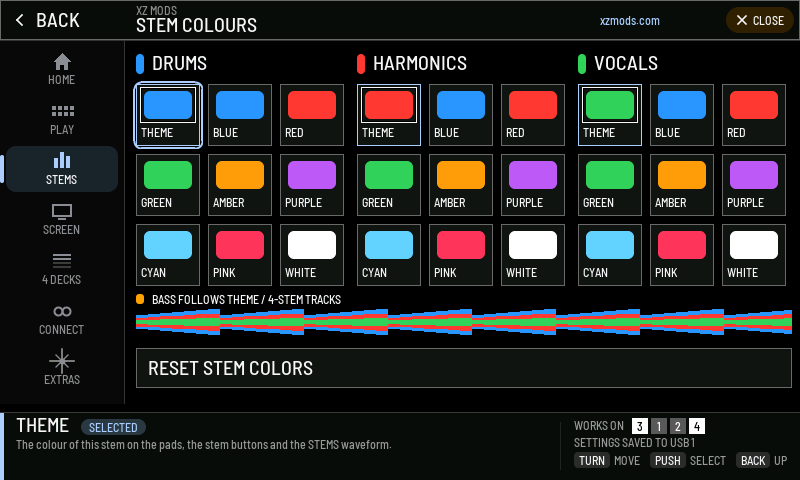The width and height of the screenshot is (800, 480).
Task: Open the Screen settings section
Action: tap(62, 219)
